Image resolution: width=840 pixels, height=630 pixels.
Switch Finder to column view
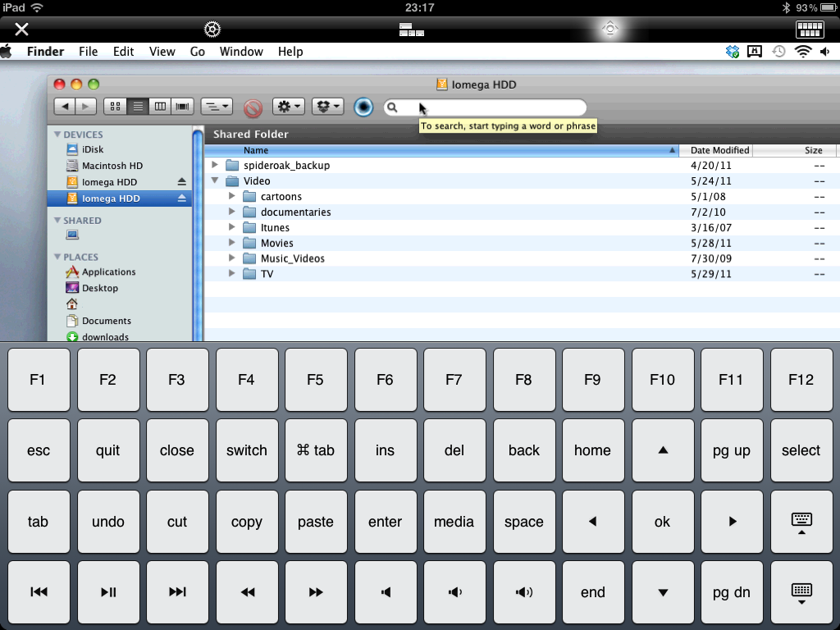[x=161, y=107]
